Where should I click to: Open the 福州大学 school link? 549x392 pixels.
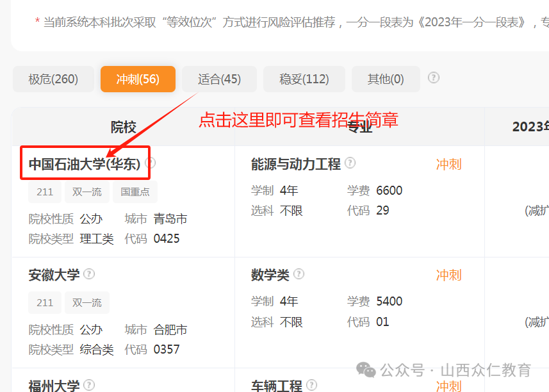[54, 386]
